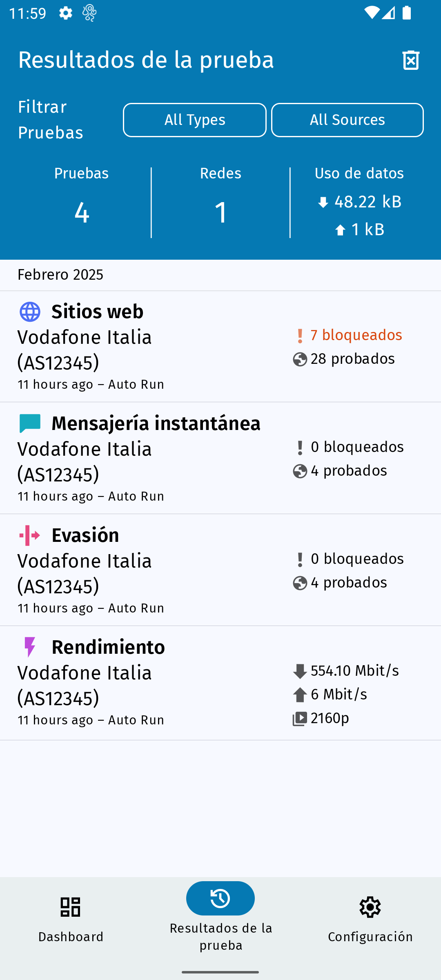
Task: Open the Rendimiento test result title
Action: pyautogui.click(x=108, y=647)
